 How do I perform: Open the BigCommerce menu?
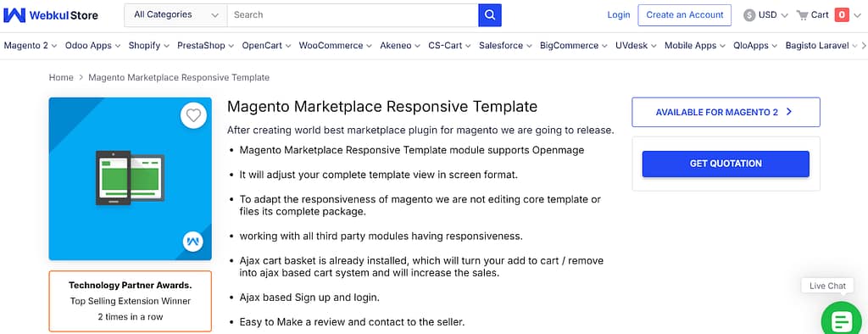[x=574, y=46]
